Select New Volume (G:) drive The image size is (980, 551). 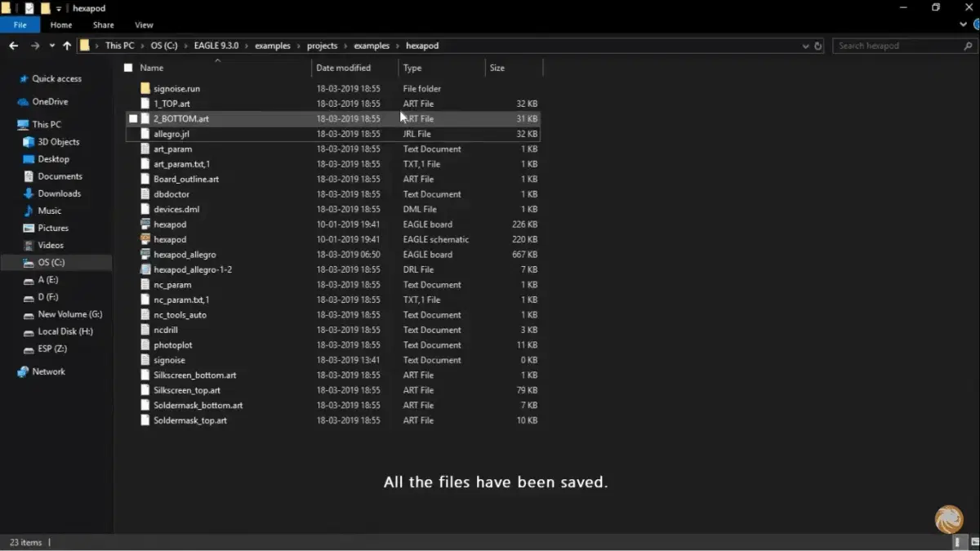click(x=69, y=314)
